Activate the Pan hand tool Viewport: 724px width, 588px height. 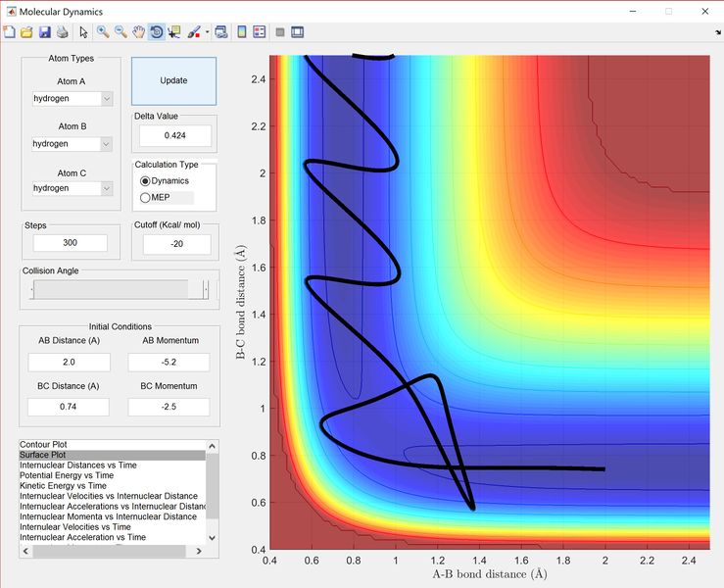[x=138, y=32]
